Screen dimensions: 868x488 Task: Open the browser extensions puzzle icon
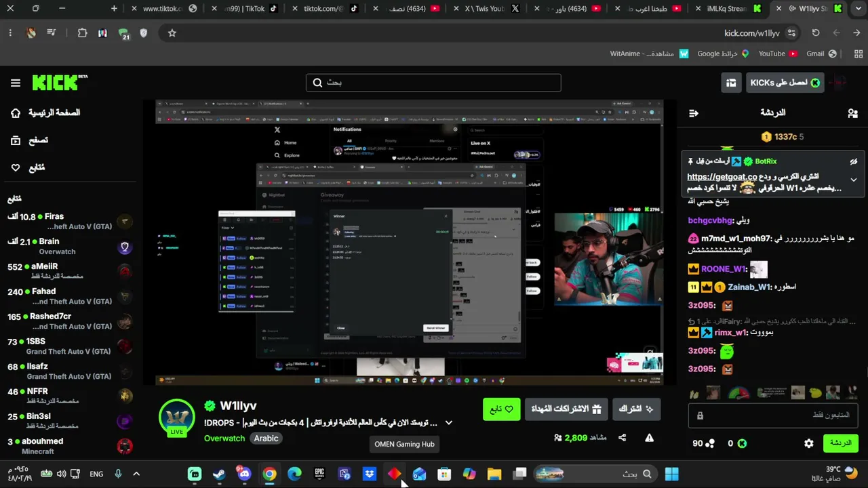point(82,33)
